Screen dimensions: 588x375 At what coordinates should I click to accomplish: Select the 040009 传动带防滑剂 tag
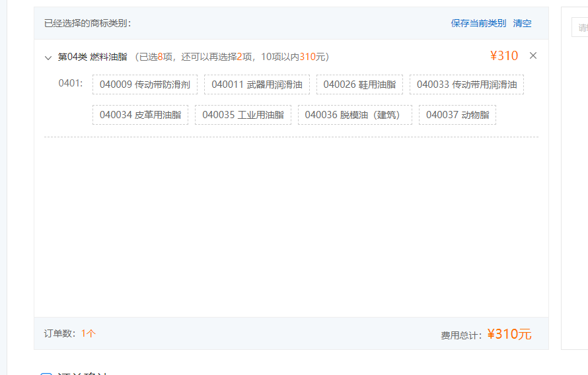click(145, 85)
